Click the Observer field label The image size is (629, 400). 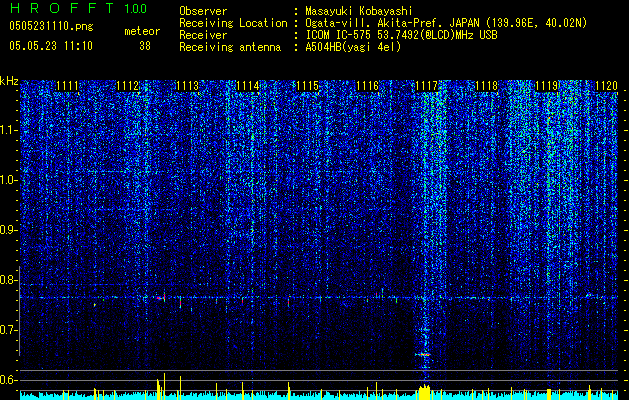click(x=203, y=11)
